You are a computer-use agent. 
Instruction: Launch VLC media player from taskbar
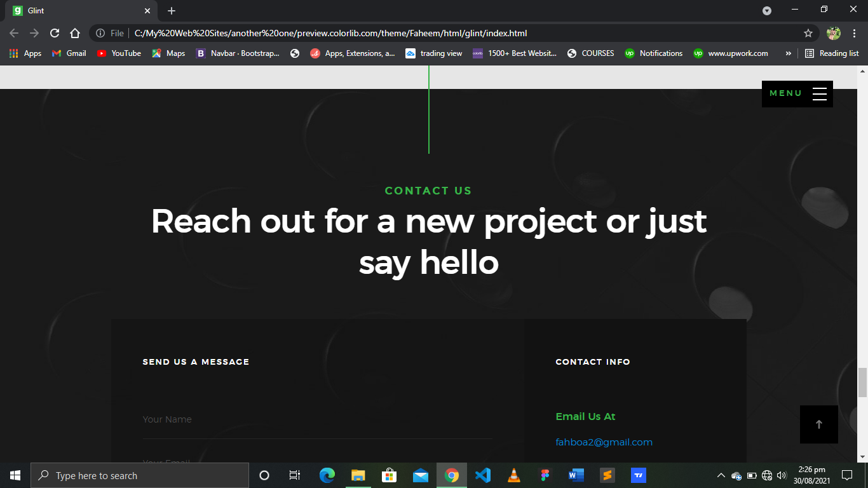[x=514, y=475]
